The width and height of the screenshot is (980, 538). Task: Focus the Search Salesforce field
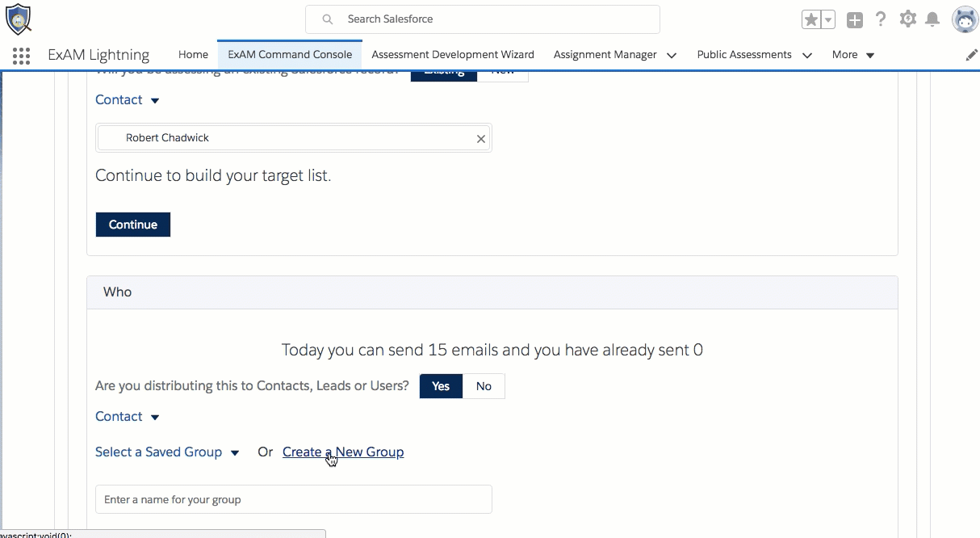[483, 19]
